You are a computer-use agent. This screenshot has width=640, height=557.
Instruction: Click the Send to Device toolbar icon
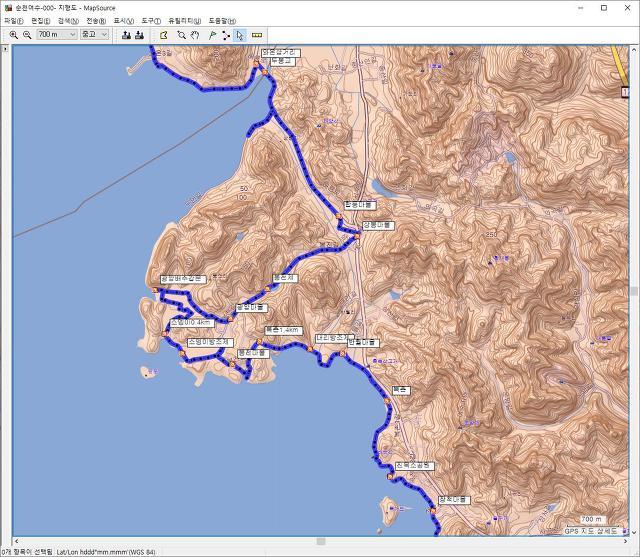pos(127,35)
